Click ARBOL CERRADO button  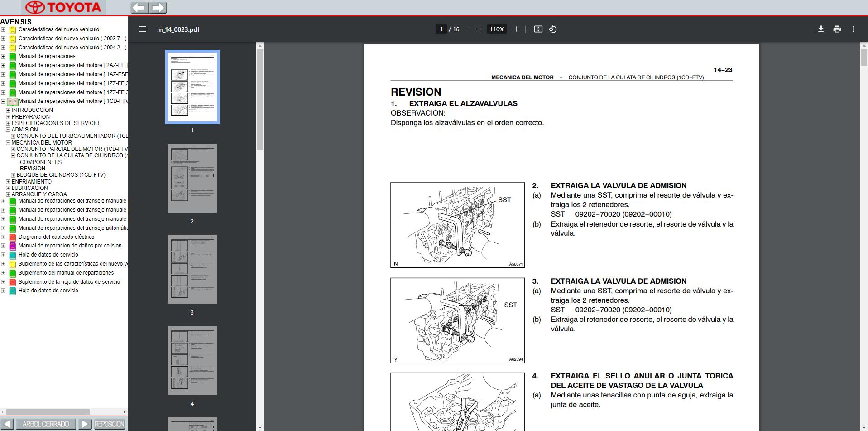pos(45,424)
